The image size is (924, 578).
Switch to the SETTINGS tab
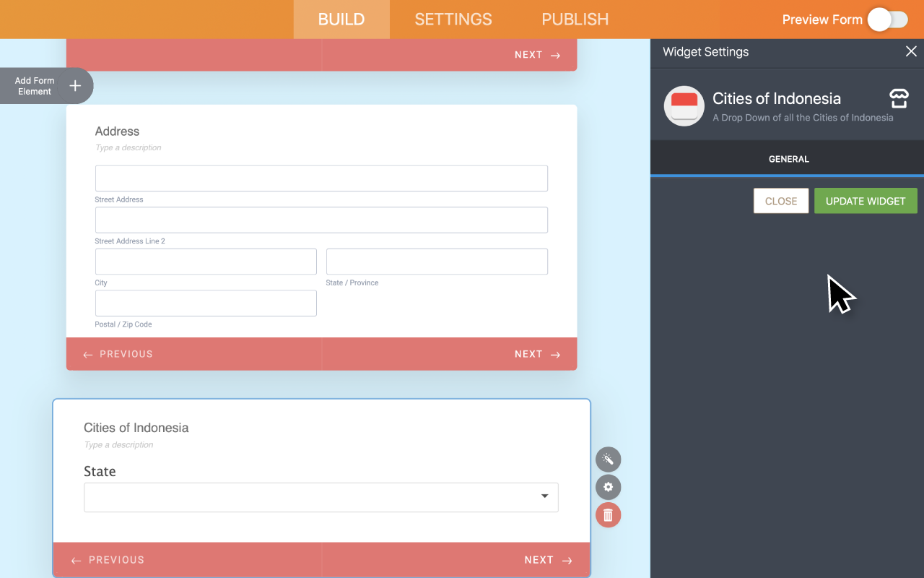pos(453,20)
